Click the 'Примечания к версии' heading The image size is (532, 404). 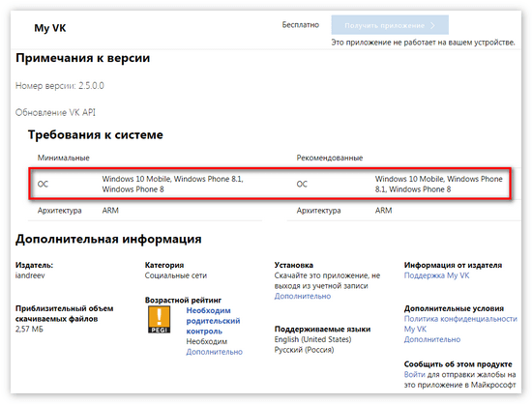[83, 58]
